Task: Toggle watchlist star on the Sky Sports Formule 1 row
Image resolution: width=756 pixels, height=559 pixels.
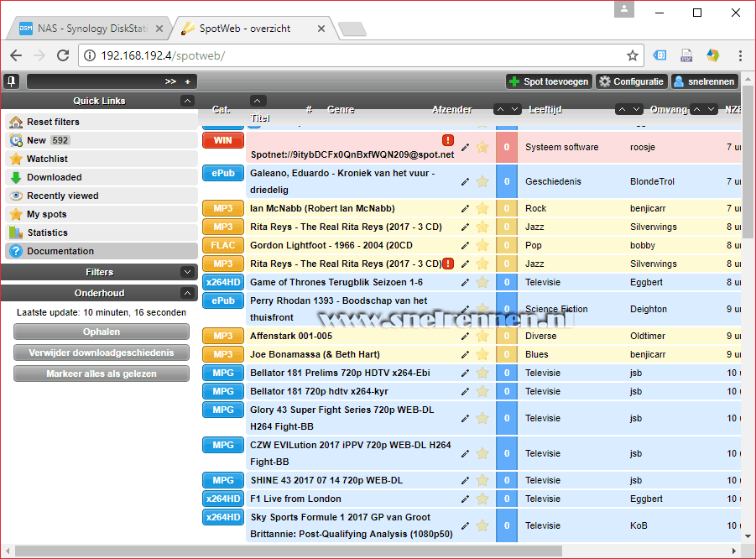Action: point(482,526)
